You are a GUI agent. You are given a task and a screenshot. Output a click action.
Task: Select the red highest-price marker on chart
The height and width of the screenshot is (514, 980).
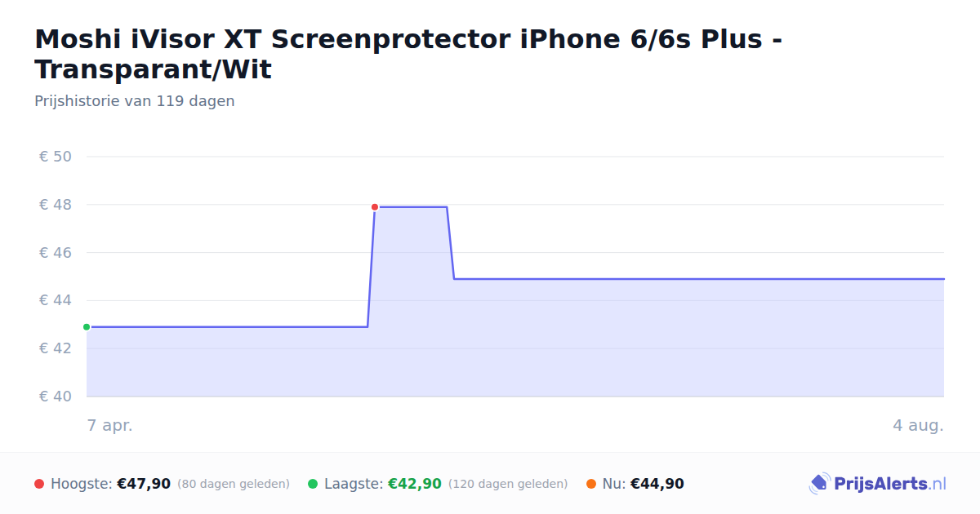(375, 207)
